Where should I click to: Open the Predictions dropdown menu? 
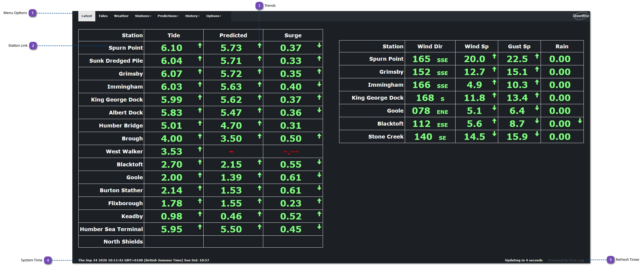168,16
